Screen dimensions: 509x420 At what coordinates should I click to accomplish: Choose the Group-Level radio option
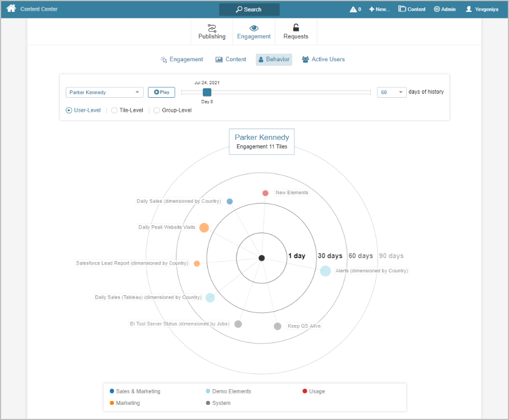click(x=157, y=111)
